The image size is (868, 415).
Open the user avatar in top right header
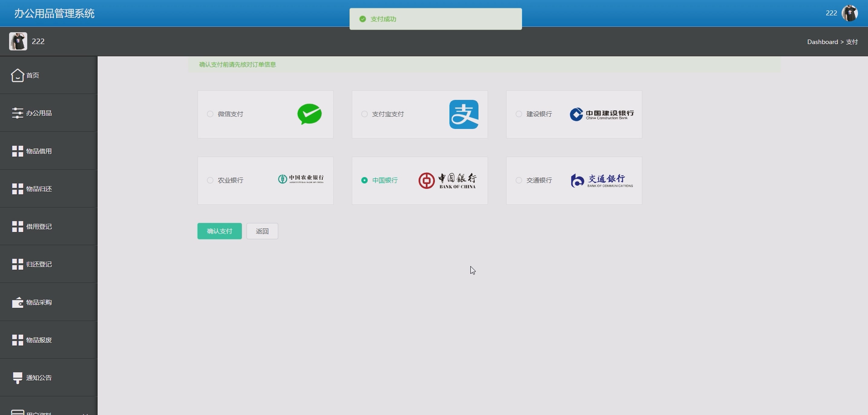tap(850, 13)
